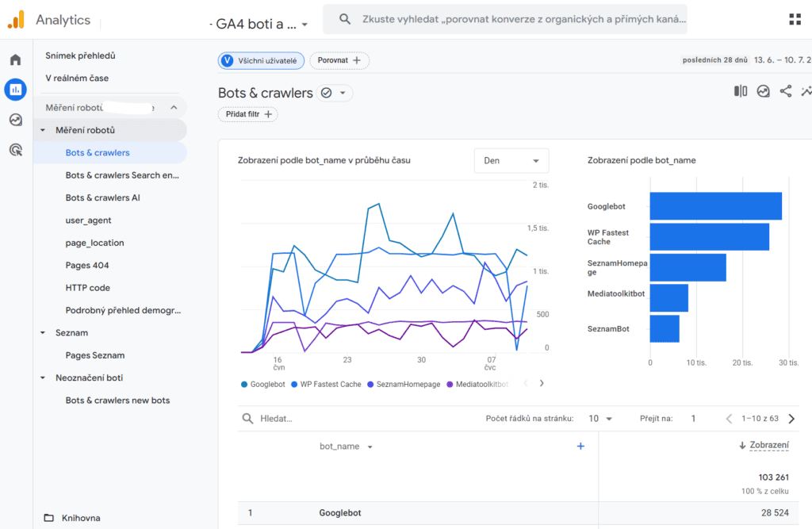Toggle the customize report panel icon
Image resolution: width=812 pixels, height=529 pixels.
[740, 90]
